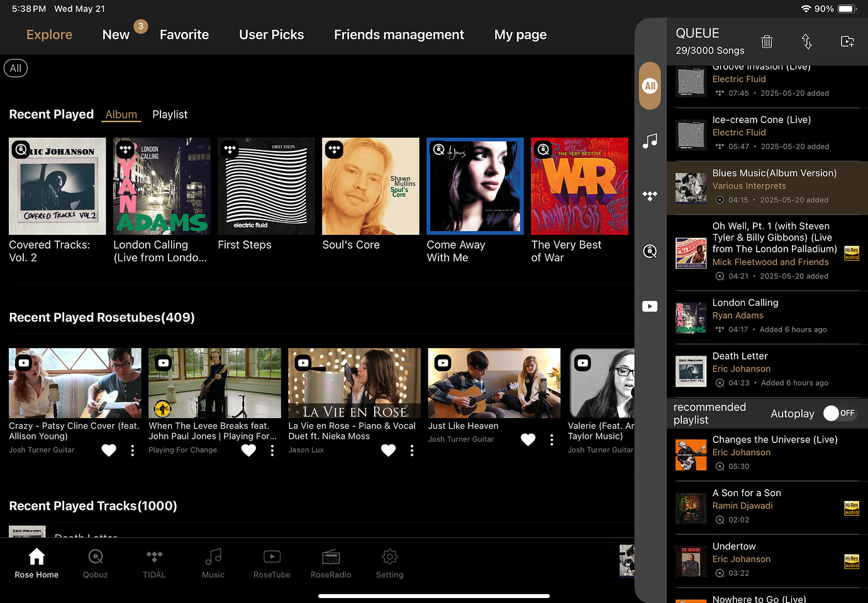The width and height of the screenshot is (868, 603).
Task: Open Setting in bottom bar
Action: tap(390, 563)
